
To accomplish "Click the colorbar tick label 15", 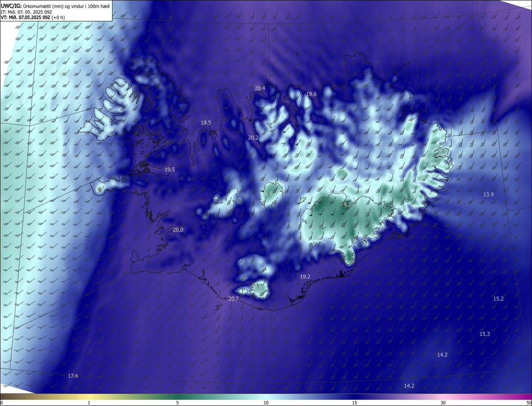I will pos(355,403).
